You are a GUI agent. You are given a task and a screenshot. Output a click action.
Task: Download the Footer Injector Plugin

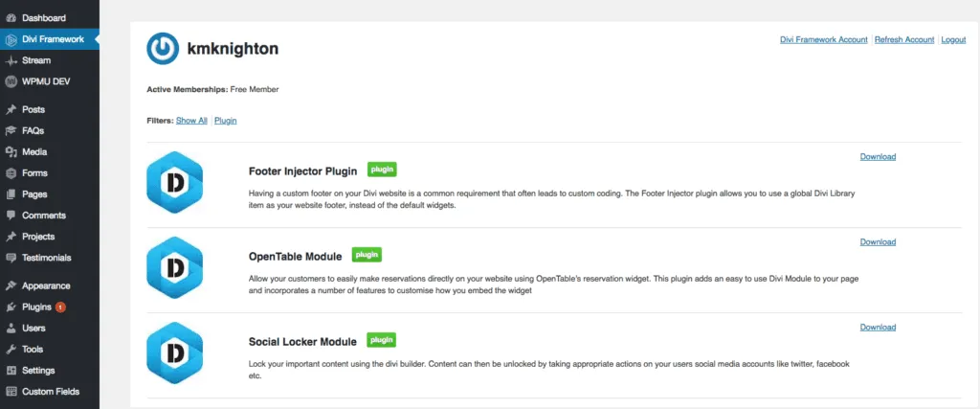tap(878, 157)
